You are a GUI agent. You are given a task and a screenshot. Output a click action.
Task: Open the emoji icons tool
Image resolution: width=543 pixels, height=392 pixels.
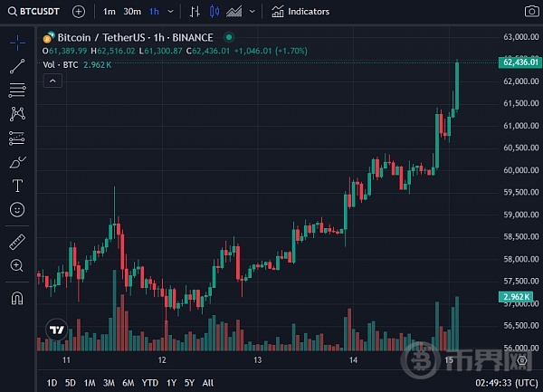click(x=17, y=209)
